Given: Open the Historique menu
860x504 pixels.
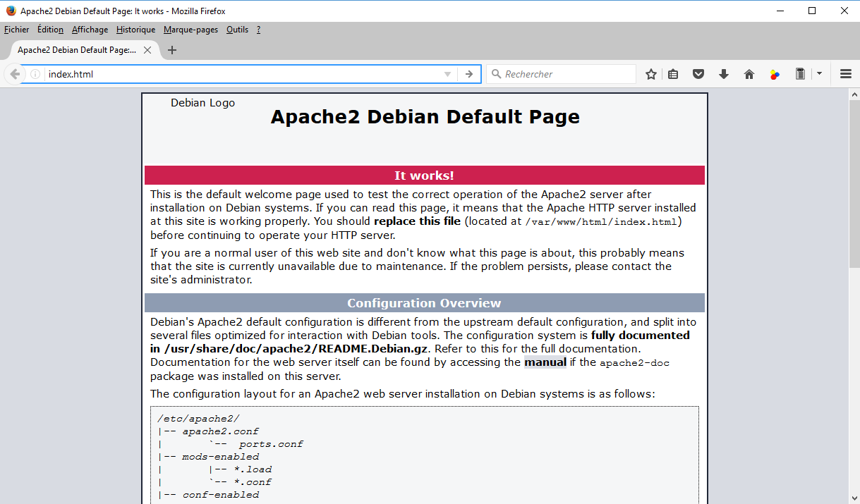Looking at the screenshot, I should pyautogui.click(x=135, y=30).
